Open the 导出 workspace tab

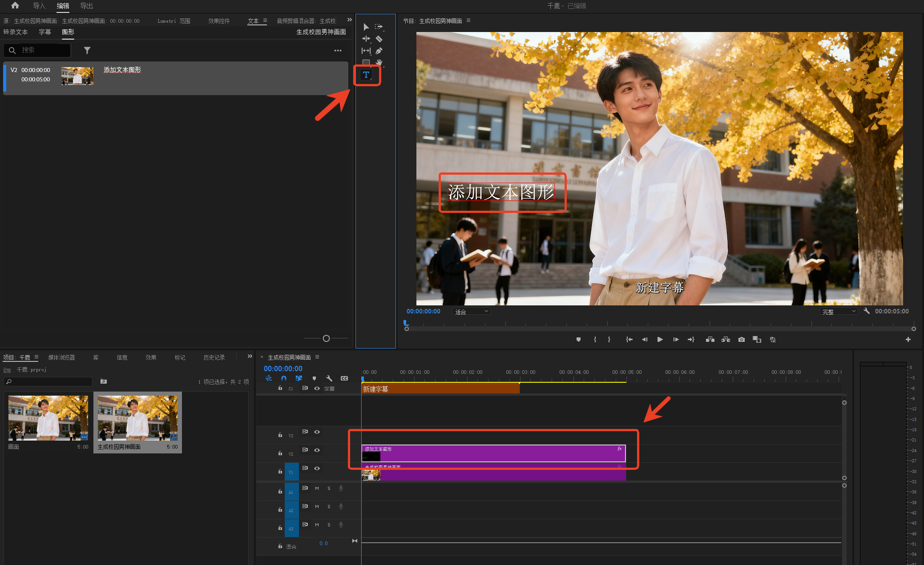86,6
